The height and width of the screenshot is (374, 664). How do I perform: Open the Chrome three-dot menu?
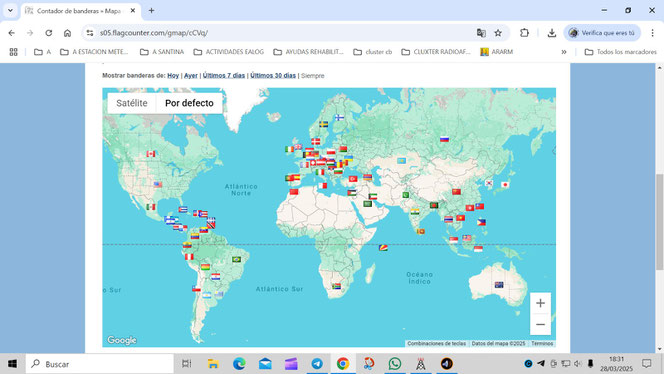tap(653, 33)
